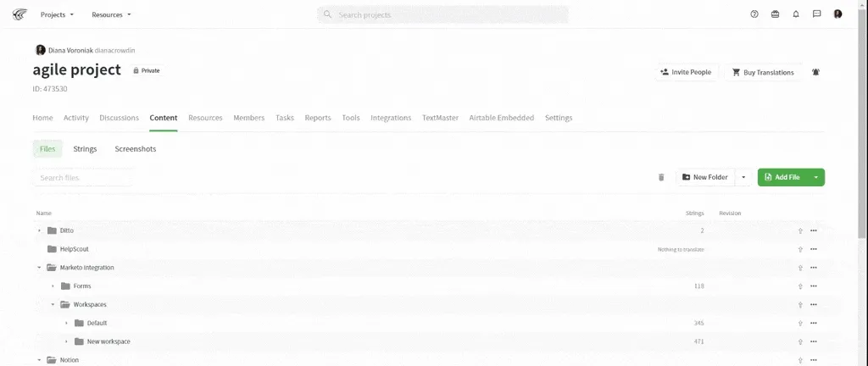Open the Add File dropdown arrow

tap(816, 177)
